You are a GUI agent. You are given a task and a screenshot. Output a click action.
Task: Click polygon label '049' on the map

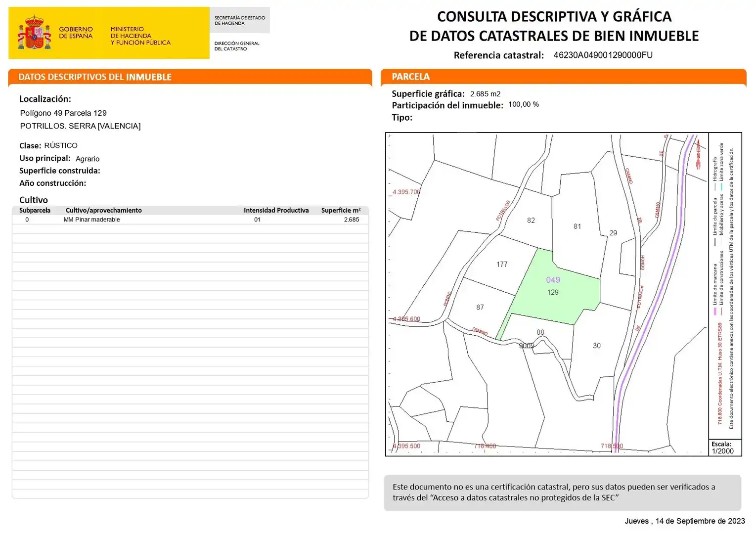(553, 280)
